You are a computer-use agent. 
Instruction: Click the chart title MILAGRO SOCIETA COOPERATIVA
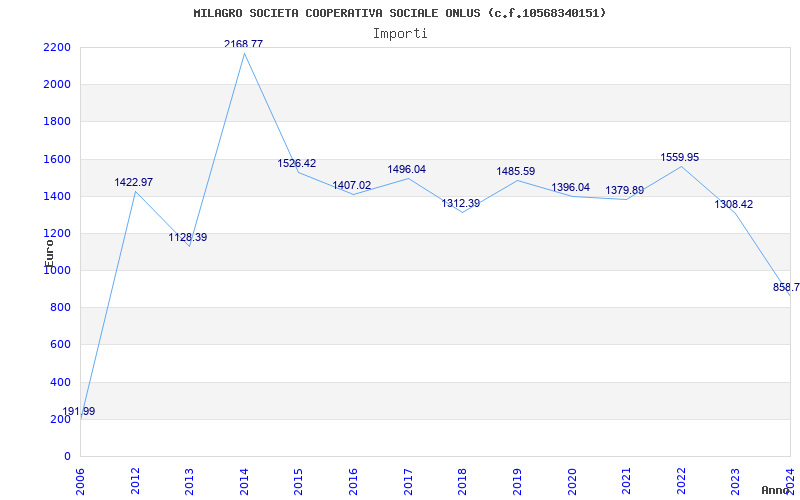tap(400, 13)
